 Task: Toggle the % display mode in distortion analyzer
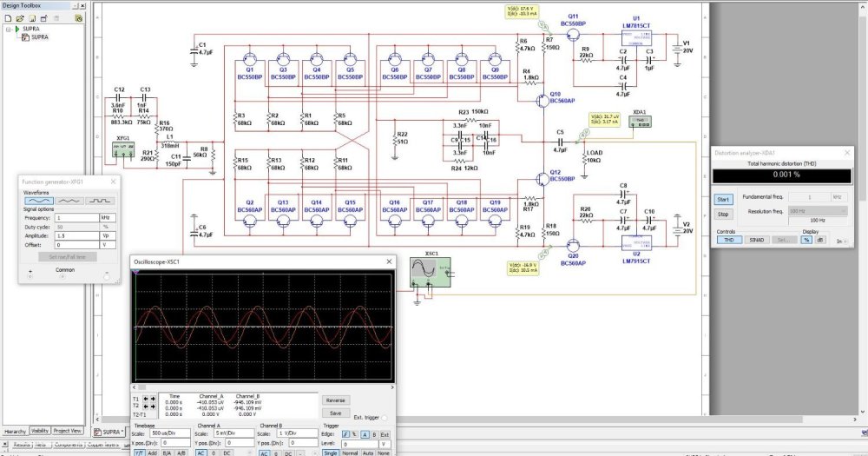tap(806, 240)
